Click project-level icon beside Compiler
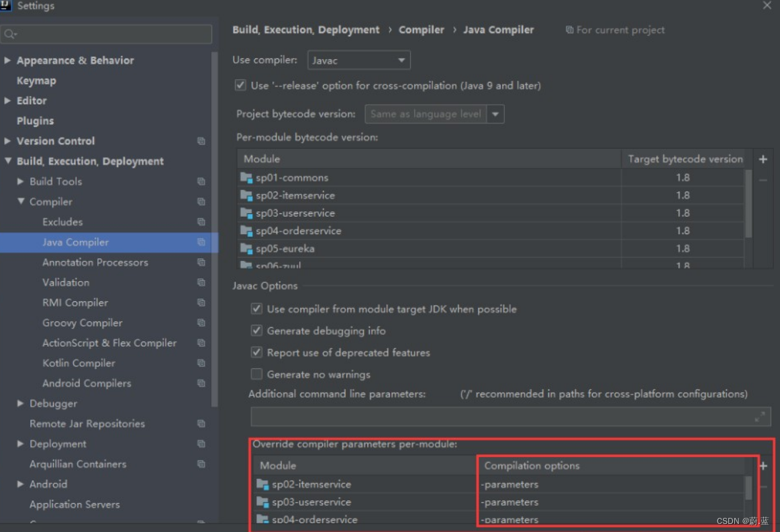Screen dimensions: 780x532 [x=201, y=201]
